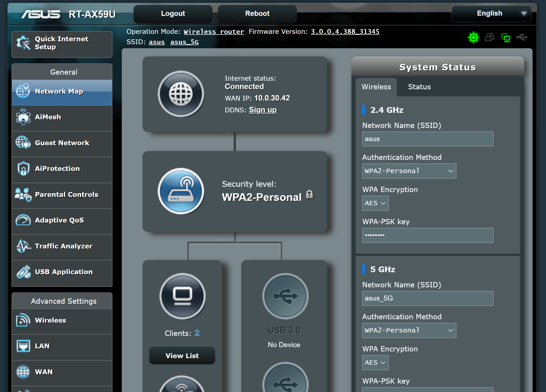Click the asus_5G SSID link in header
The width and height of the screenshot is (546, 392).
184,42
